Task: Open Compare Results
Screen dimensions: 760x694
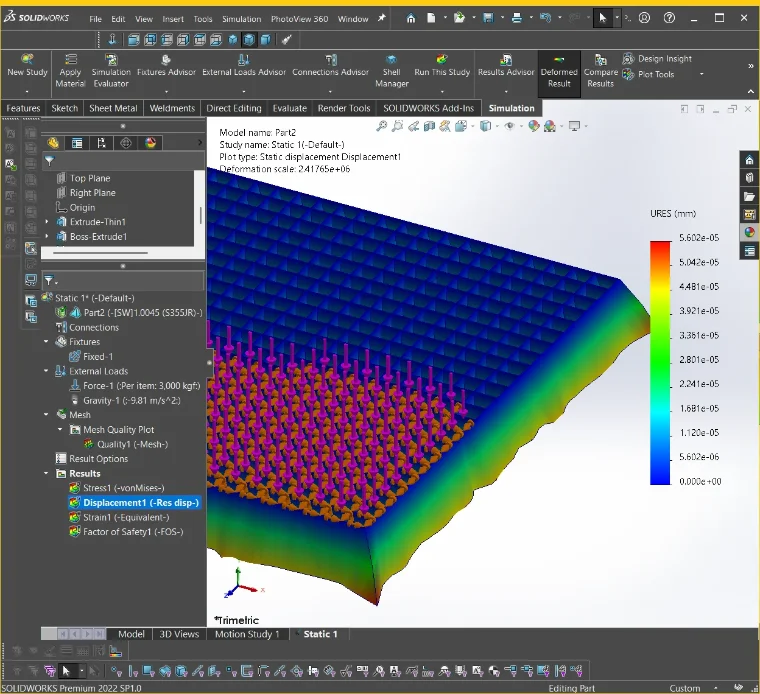Action: point(601,71)
